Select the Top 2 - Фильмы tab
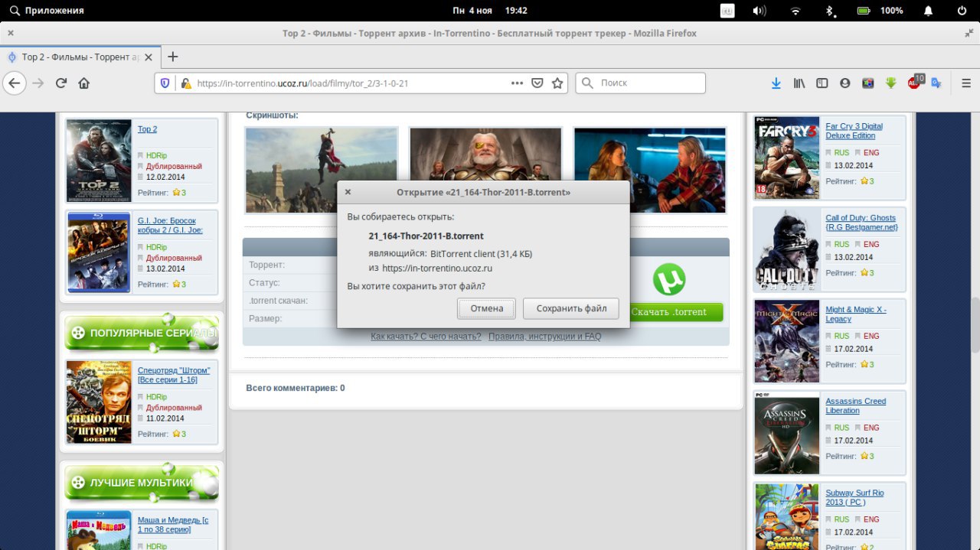This screenshot has width=980, height=550. 80,57
